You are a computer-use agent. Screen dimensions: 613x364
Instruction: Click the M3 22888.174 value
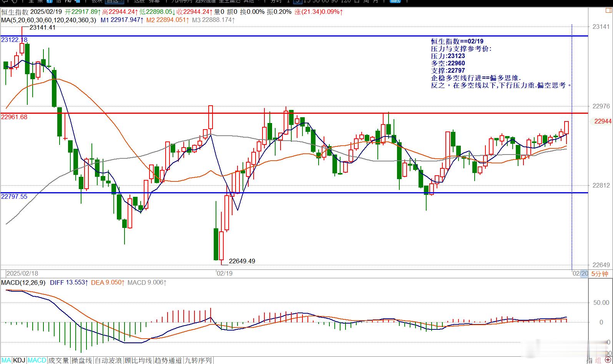click(214, 20)
